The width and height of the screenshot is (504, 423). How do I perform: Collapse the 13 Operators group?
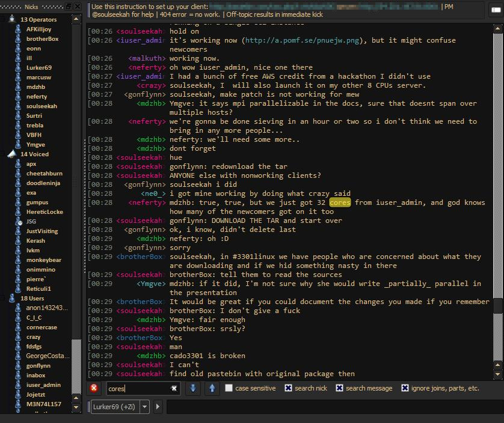[12, 20]
